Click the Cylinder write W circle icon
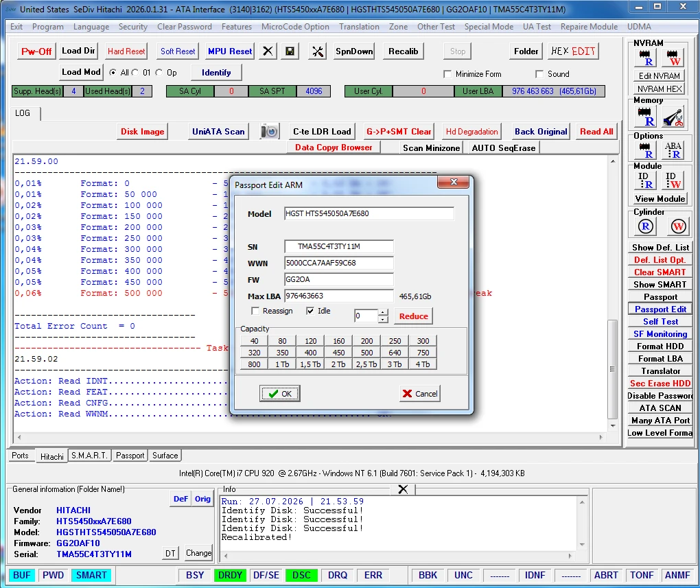The image size is (700, 588). point(678,226)
